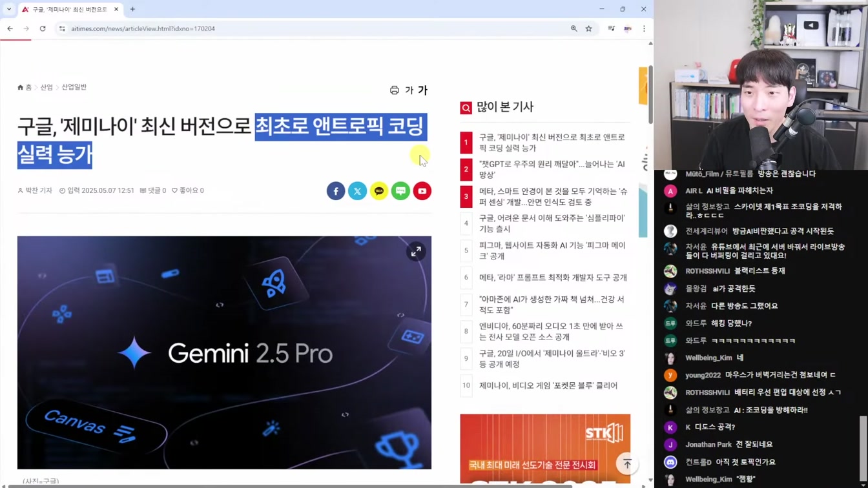The height and width of the screenshot is (488, 868).
Task: Click the zoom magnifier icon in address bar
Action: (x=573, y=28)
